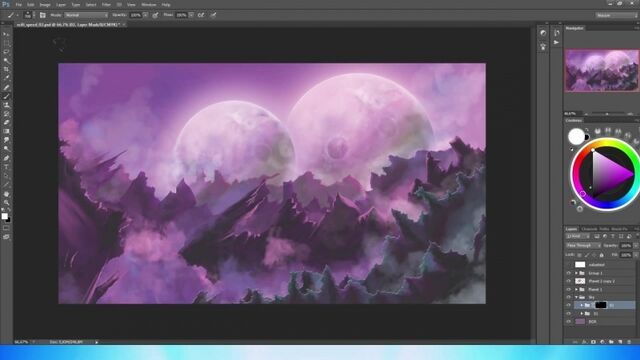Select the History Brush tool
This screenshot has width=640, height=360.
click(6, 114)
